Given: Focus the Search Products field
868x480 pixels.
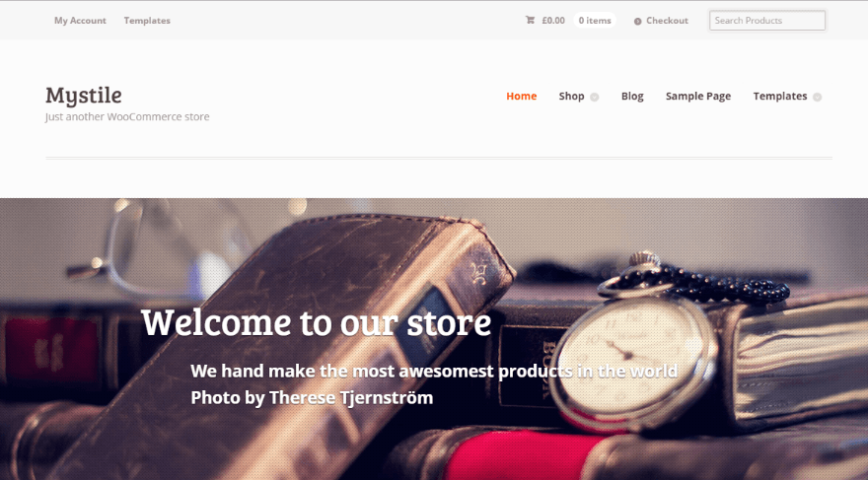Looking at the screenshot, I should tap(767, 21).
